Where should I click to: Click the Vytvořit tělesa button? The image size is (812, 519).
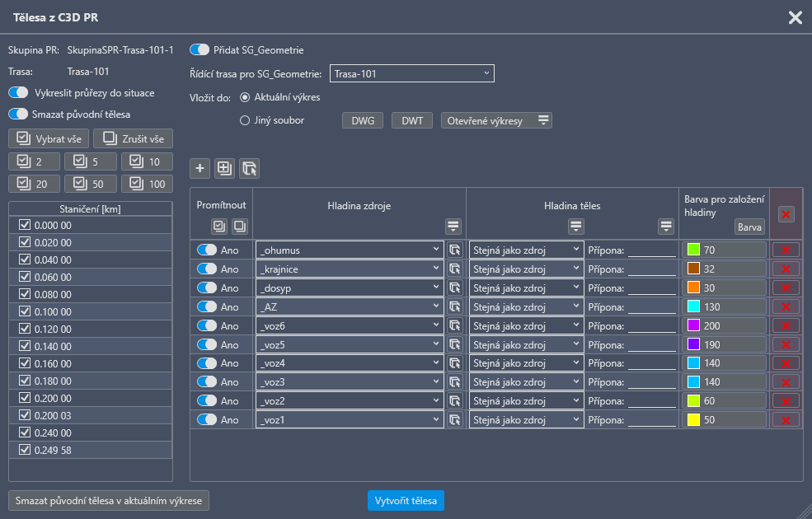406,500
